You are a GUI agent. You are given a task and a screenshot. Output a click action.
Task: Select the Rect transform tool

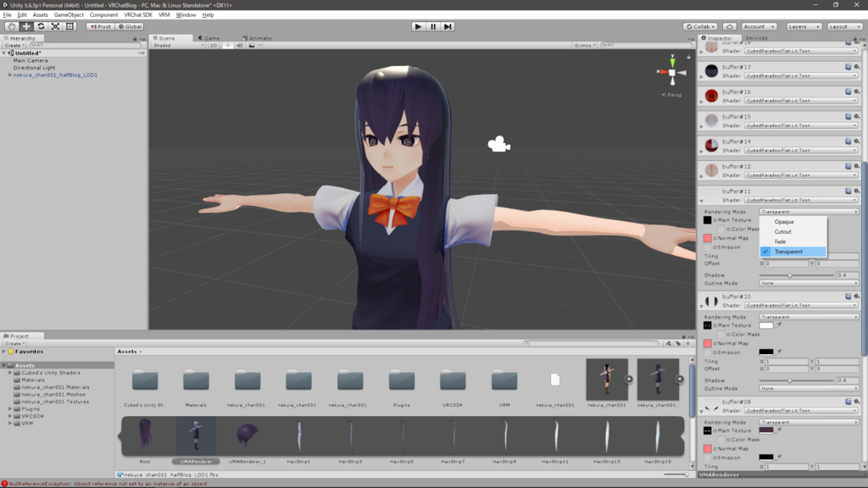tap(70, 26)
